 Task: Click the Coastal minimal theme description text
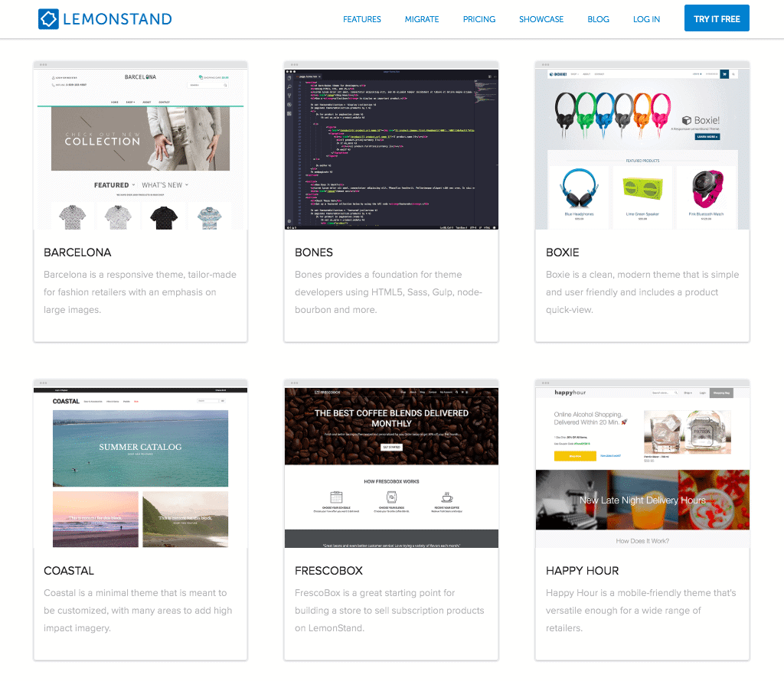tap(138, 611)
